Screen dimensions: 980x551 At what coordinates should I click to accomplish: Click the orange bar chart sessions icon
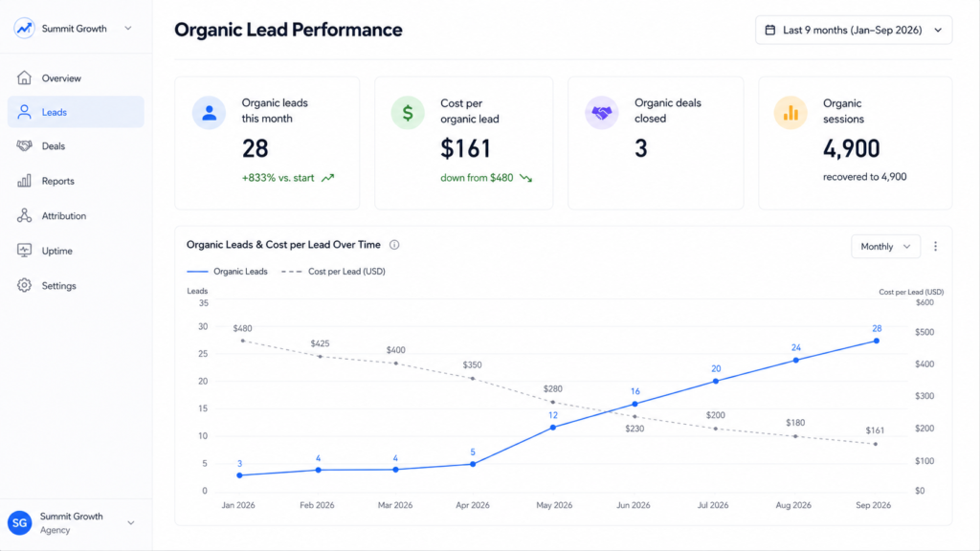791,113
